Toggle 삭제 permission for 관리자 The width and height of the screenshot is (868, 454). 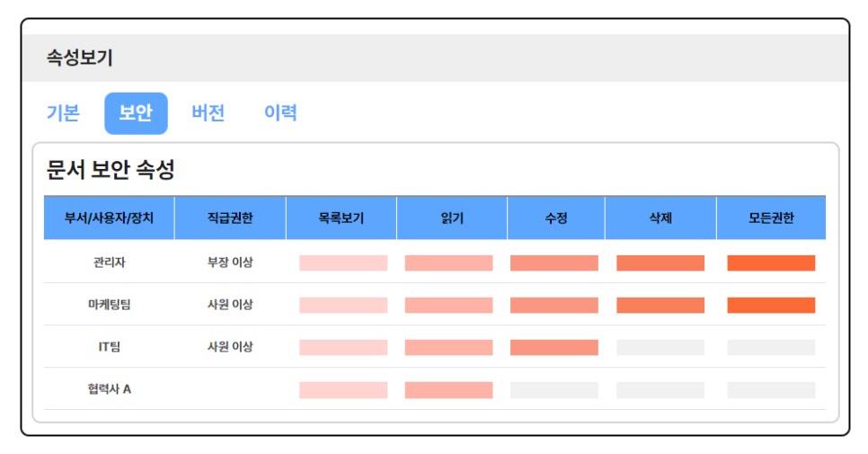(x=660, y=263)
